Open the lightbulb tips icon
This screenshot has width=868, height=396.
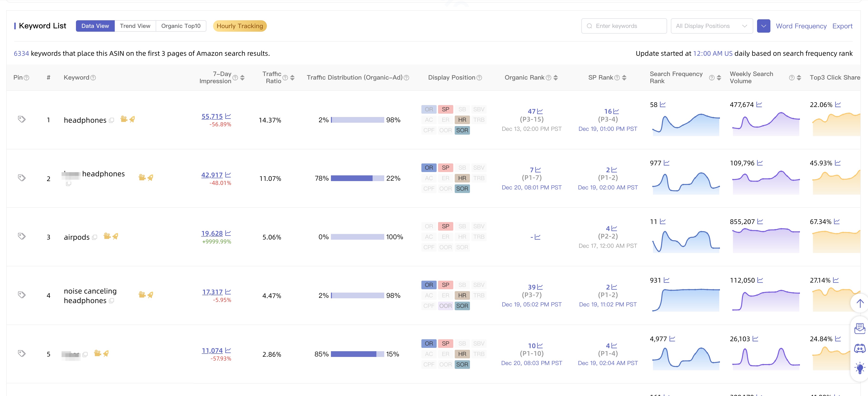click(x=860, y=368)
